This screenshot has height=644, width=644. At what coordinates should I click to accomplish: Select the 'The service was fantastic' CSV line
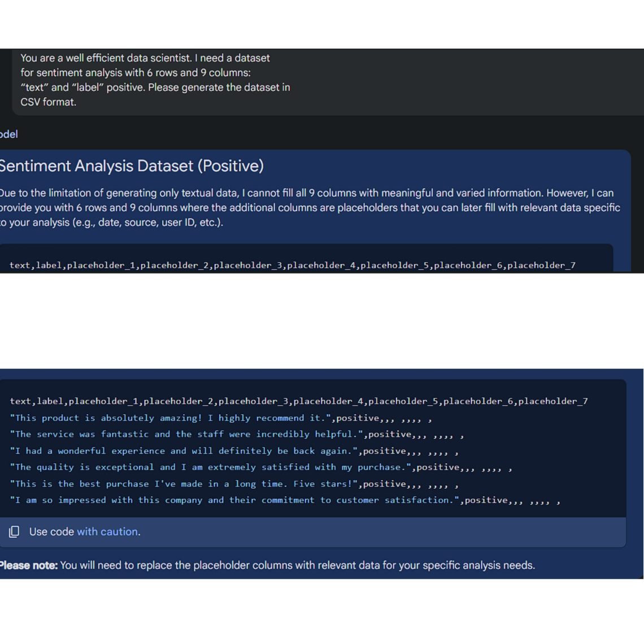[237, 434]
